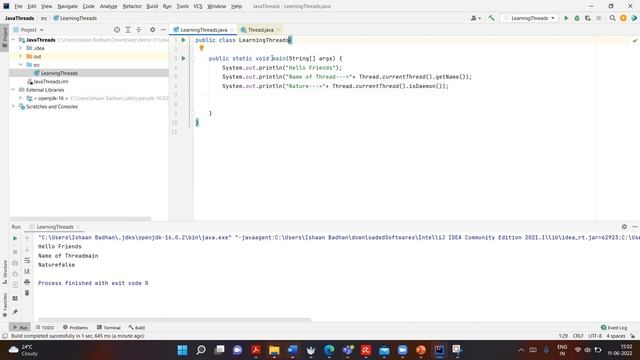The height and width of the screenshot is (360, 640).
Task: Open the Build menu
Action: (x=152, y=6)
